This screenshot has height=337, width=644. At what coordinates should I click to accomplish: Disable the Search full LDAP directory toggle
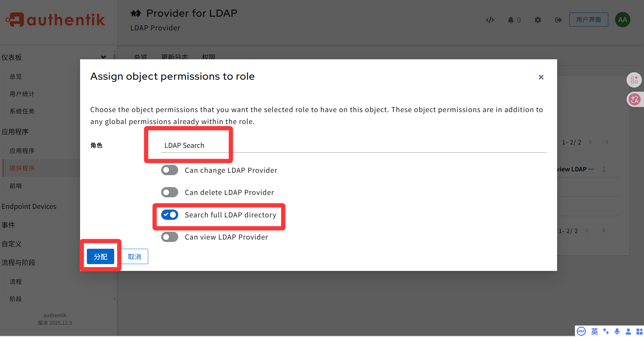[x=169, y=215]
